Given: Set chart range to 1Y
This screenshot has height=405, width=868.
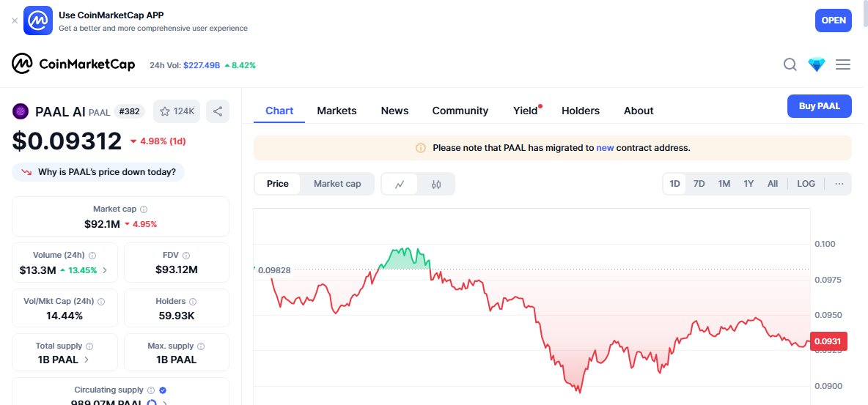Looking at the screenshot, I should (749, 184).
